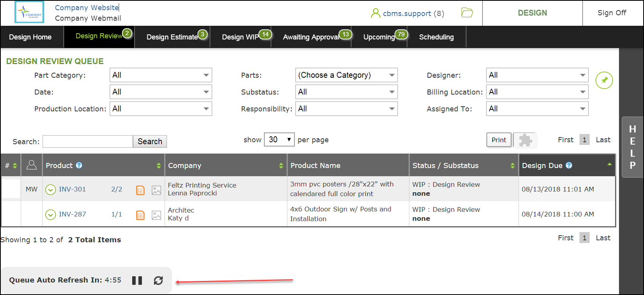Open the INV-287 product link

click(x=72, y=214)
